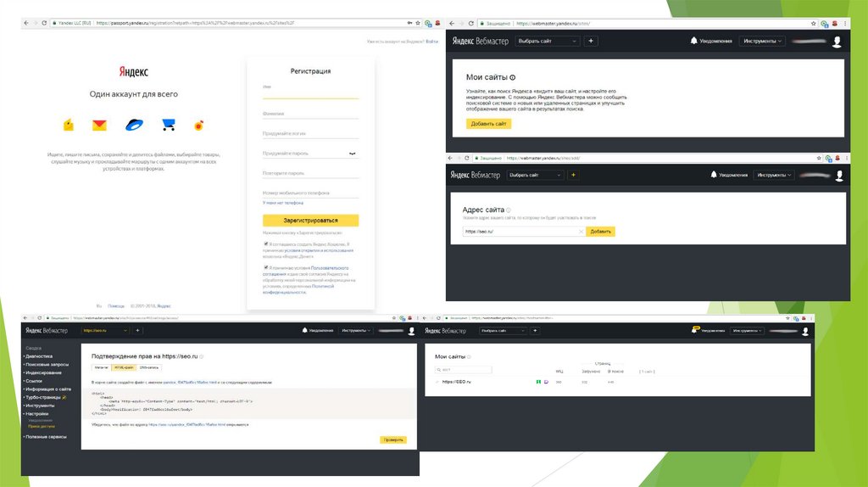Click info icon beside Адрес сайта heading

pyautogui.click(x=509, y=210)
